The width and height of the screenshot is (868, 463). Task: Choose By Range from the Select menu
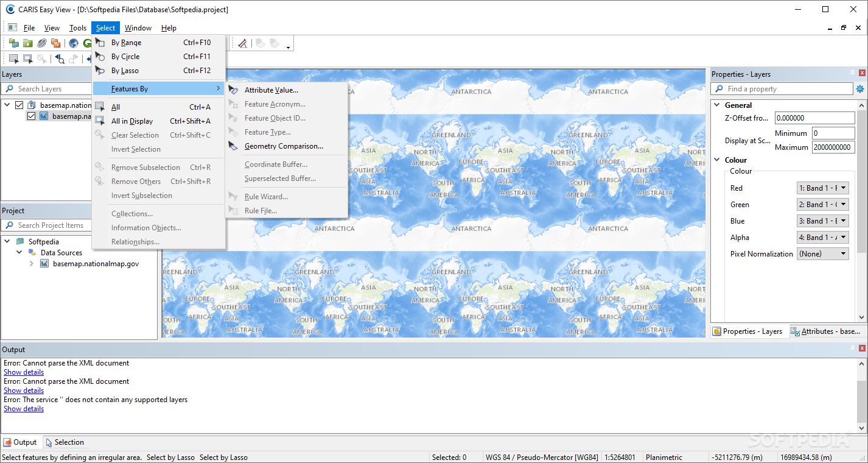pyautogui.click(x=159, y=43)
